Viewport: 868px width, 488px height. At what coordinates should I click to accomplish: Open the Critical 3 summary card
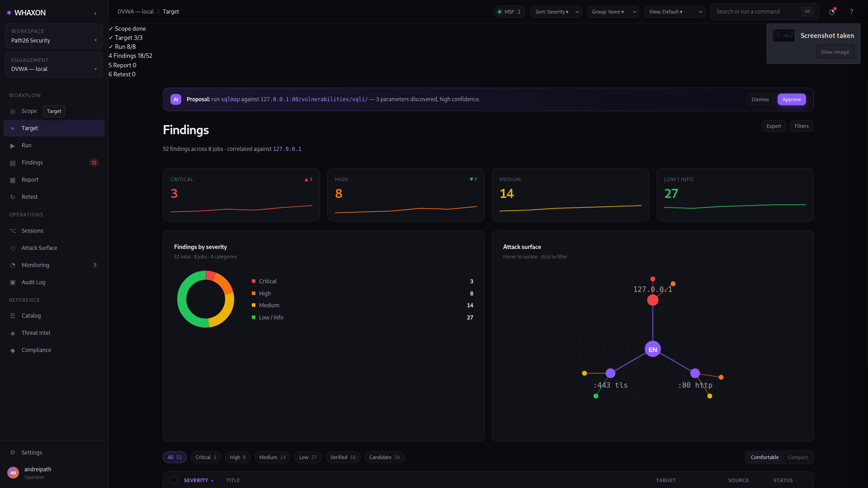[241, 195]
